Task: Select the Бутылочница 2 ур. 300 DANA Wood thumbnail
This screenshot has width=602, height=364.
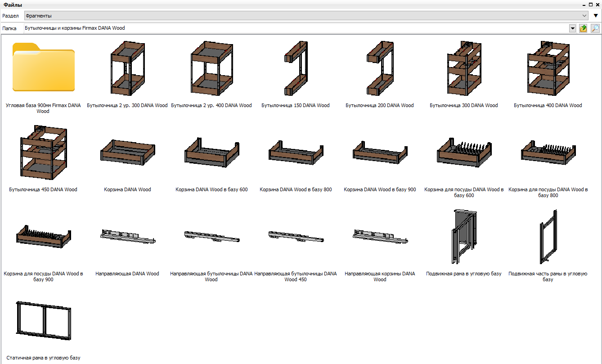Action: (128, 68)
